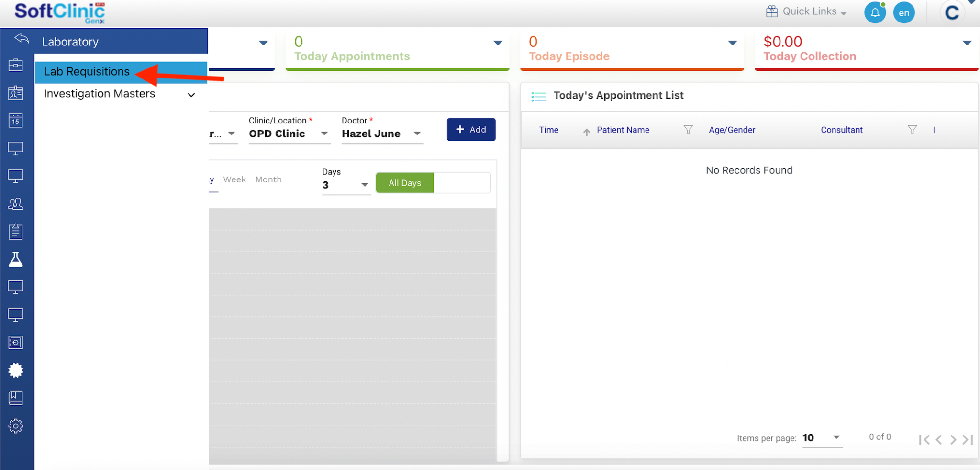Switch to the Week view tab
The width and height of the screenshot is (980, 470).
[x=234, y=179]
